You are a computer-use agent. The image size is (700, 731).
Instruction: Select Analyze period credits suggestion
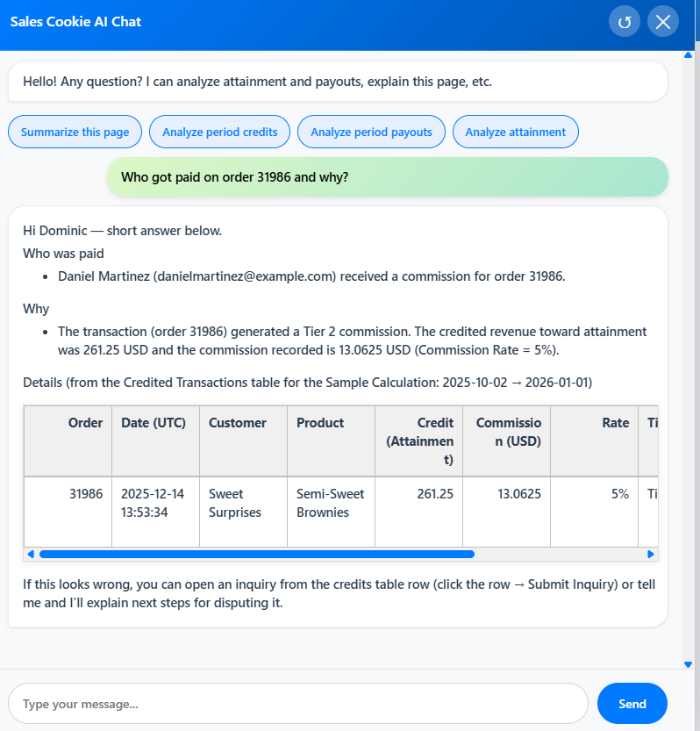click(x=220, y=132)
